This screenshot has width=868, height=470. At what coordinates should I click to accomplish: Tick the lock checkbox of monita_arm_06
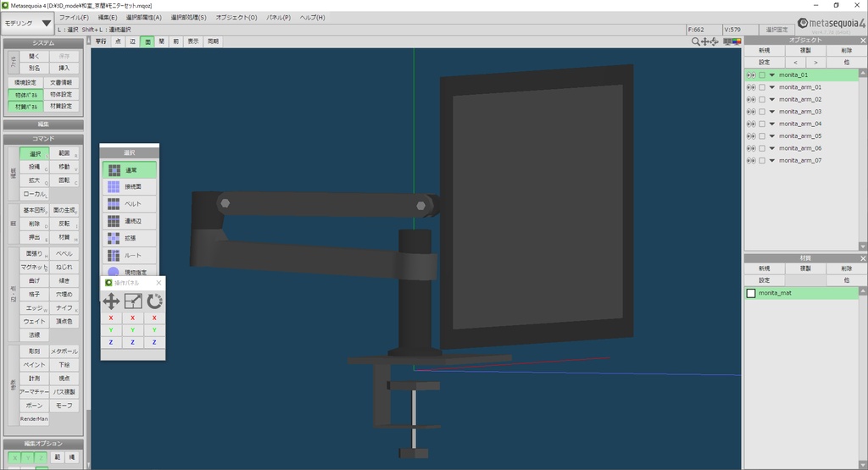[x=762, y=148]
